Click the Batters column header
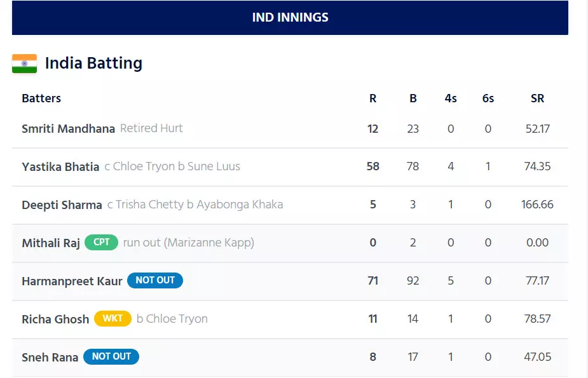Viewport: 588px width, 378px height. tap(41, 98)
